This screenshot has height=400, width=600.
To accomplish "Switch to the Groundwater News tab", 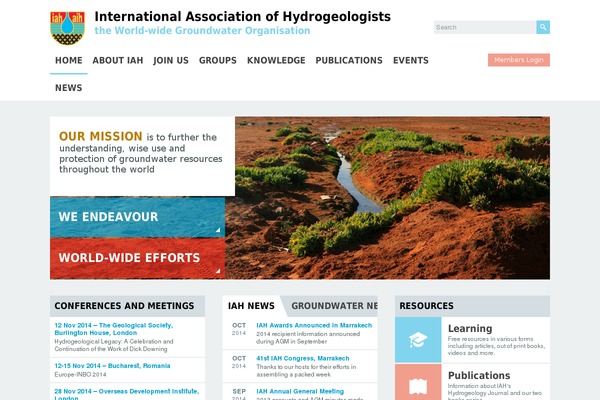I will (334, 306).
